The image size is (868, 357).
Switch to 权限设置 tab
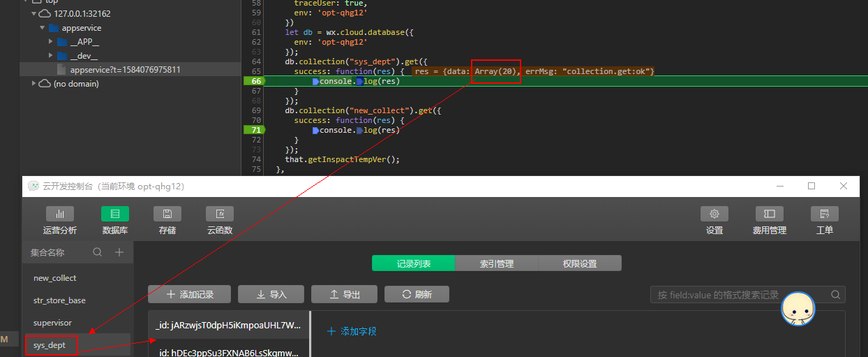[x=579, y=263]
